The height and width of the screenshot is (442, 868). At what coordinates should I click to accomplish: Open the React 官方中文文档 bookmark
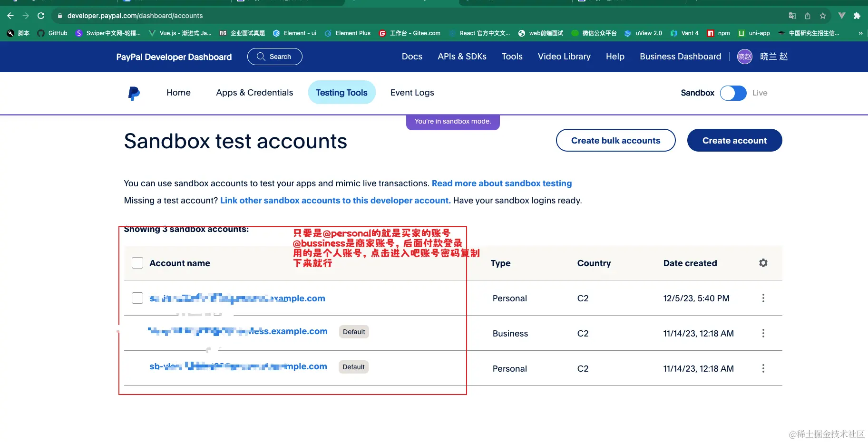(479, 33)
